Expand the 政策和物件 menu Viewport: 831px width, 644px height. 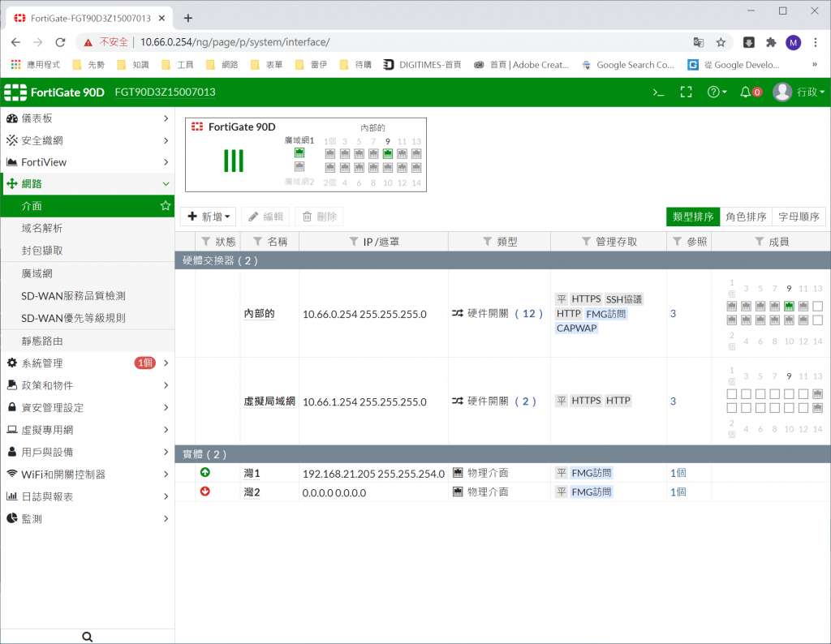(x=87, y=385)
